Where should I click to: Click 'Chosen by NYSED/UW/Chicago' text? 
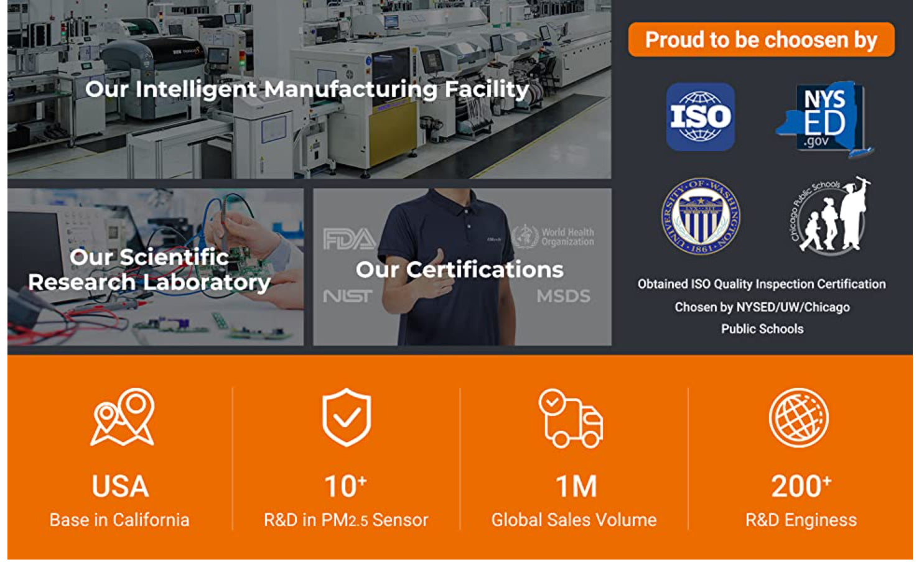coord(762,307)
